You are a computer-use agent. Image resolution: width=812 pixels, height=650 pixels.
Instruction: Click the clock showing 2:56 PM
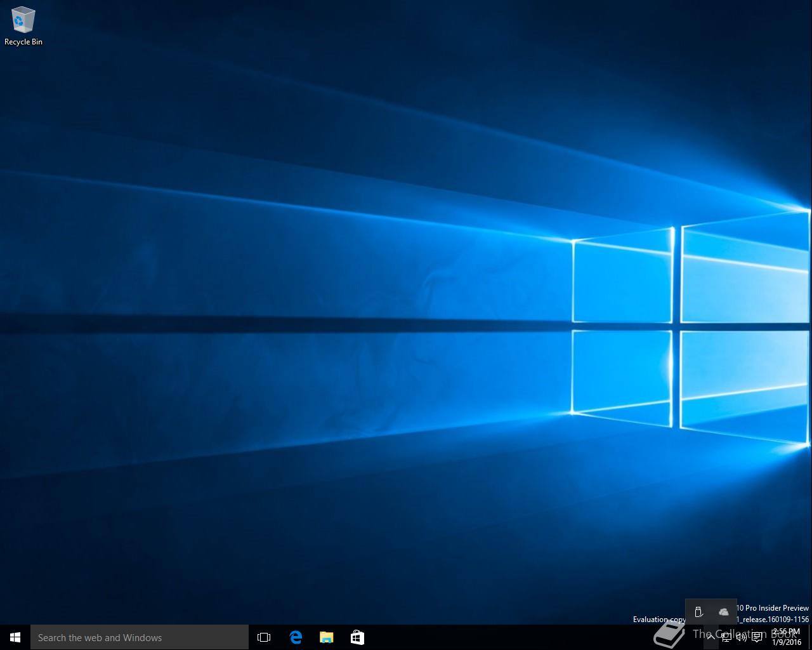pos(787,637)
